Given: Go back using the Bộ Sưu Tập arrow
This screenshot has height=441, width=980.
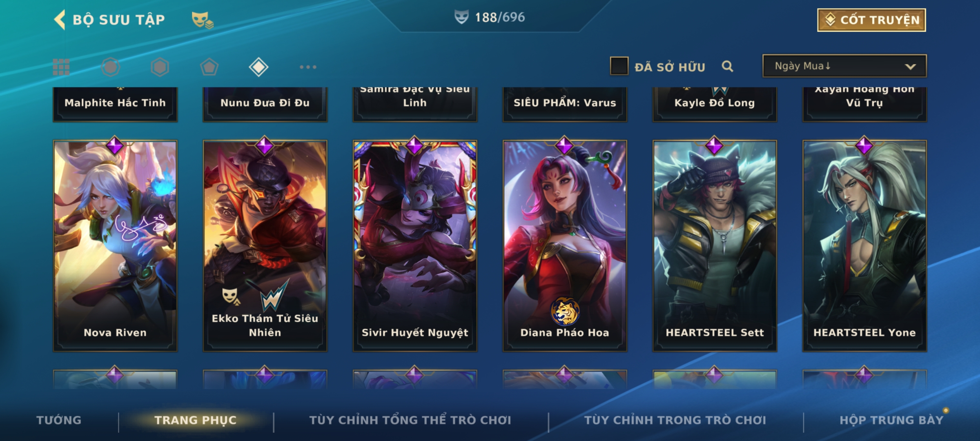Looking at the screenshot, I should tap(60, 20).
